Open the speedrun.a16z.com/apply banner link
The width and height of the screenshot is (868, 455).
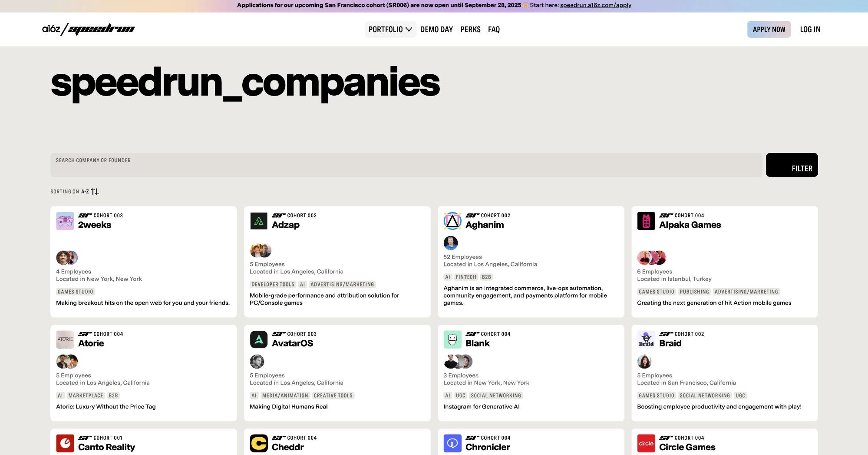pos(595,5)
